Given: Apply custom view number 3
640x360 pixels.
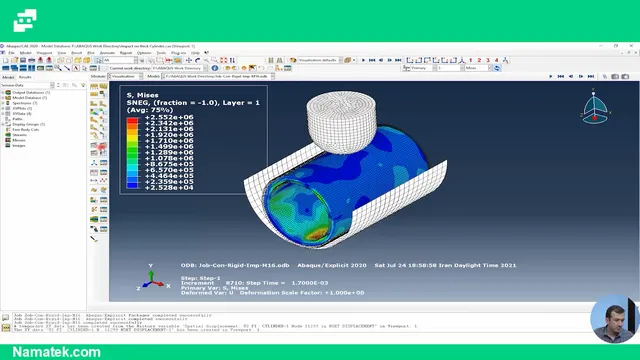Looking at the screenshot, I should point(488,60).
